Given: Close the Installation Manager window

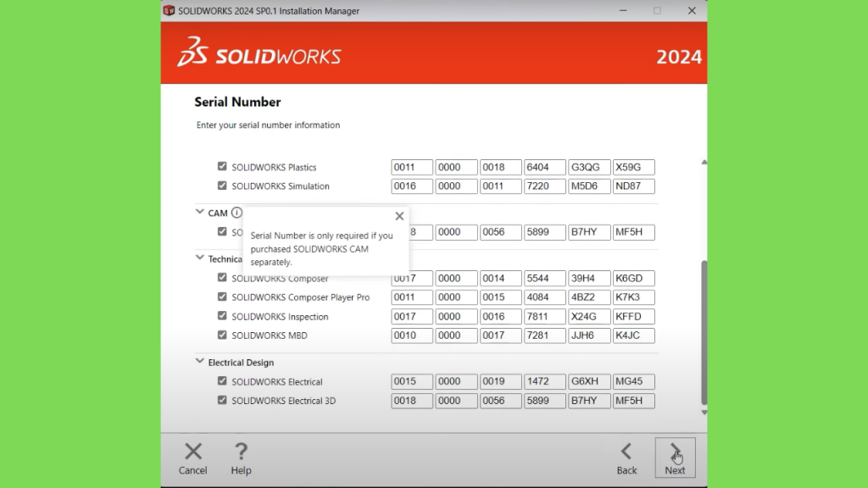Looking at the screenshot, I should [x=692, y=10].
